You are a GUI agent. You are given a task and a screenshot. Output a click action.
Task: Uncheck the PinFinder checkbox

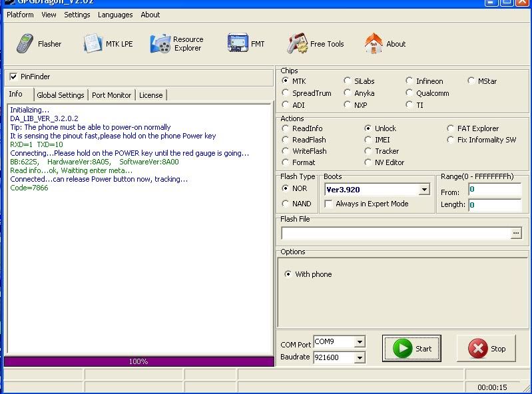(13, 77)
